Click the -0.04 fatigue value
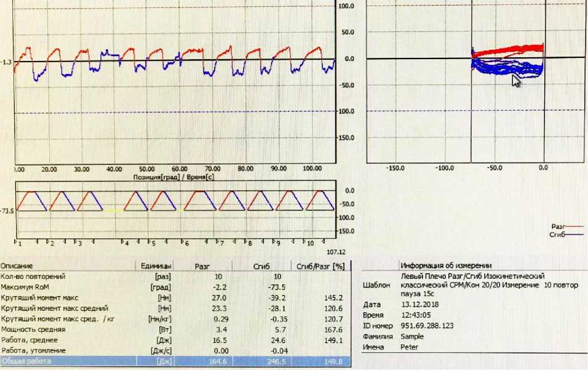The width and height of the screenshot is (588, 370). pyautogui.click(x=279, y=352)
